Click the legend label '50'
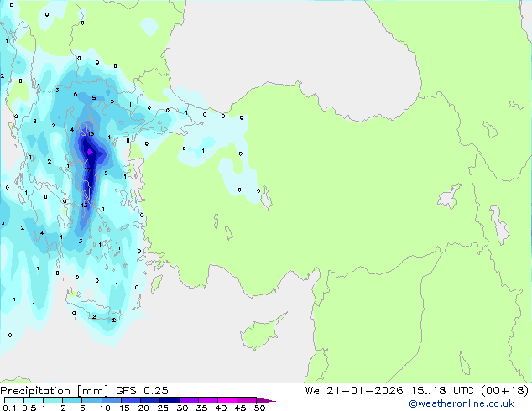The width and height of the screenshot is (532, 411). (x=259, y=408)
